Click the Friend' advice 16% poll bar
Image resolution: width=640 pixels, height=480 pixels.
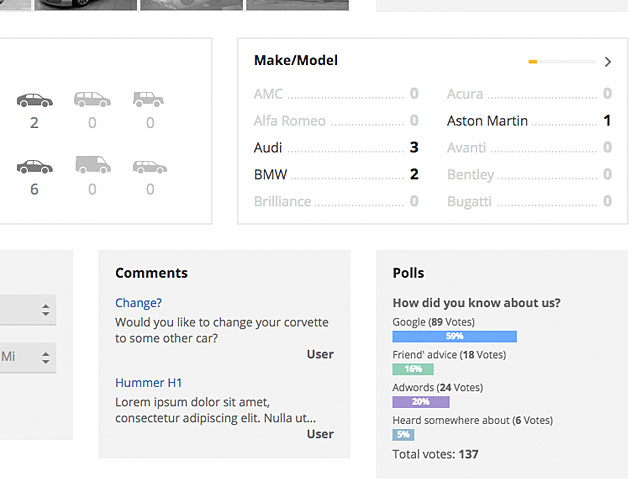pyautogui.click(x=413, y=369)
